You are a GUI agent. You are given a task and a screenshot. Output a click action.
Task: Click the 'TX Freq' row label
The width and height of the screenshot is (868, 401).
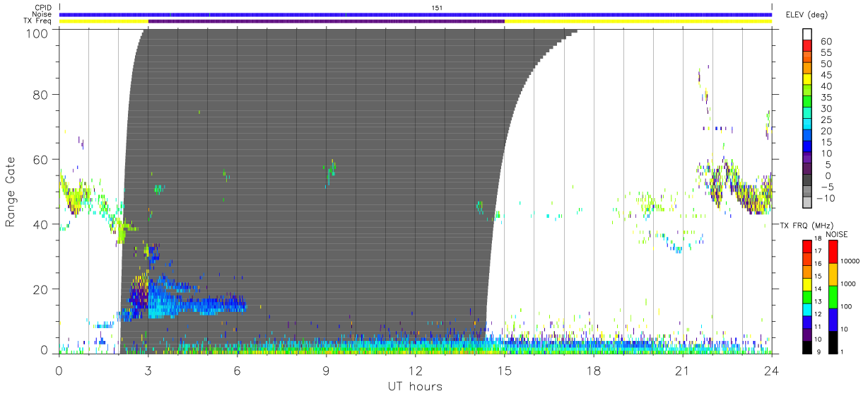pyautogui.click(x=39, y=21)
